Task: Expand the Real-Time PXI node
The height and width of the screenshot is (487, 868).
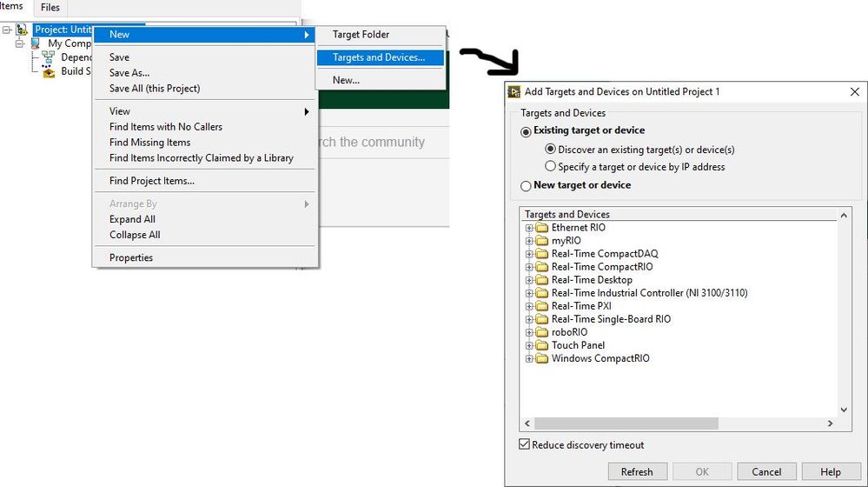Action: [529, 306]
